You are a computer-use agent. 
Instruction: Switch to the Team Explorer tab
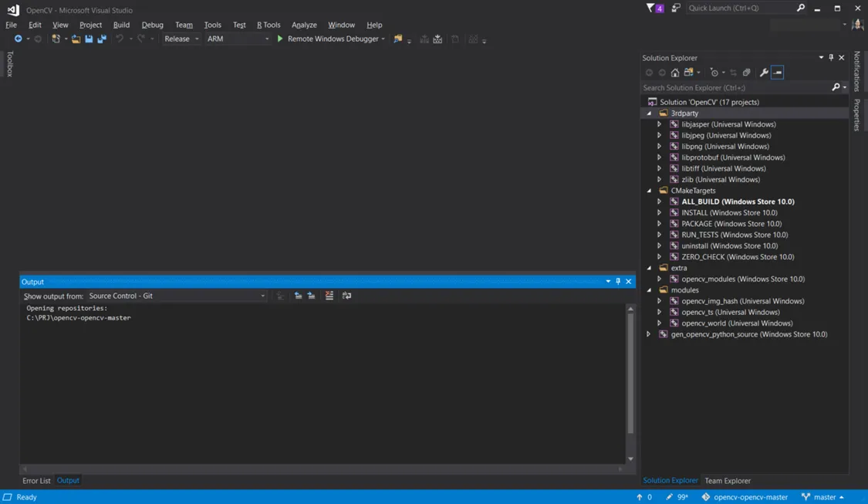point(728,481)
